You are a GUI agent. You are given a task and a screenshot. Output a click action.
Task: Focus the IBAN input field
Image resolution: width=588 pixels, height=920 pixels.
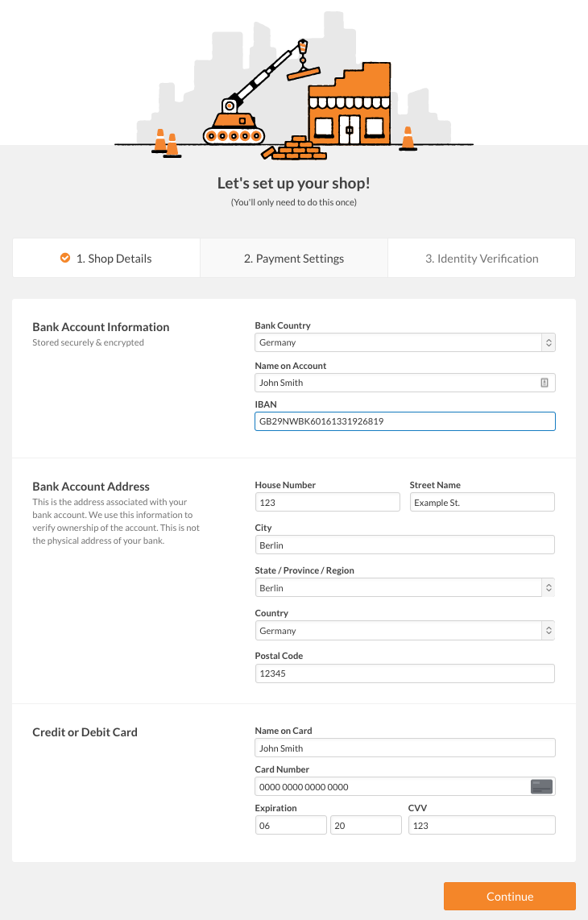404,421
